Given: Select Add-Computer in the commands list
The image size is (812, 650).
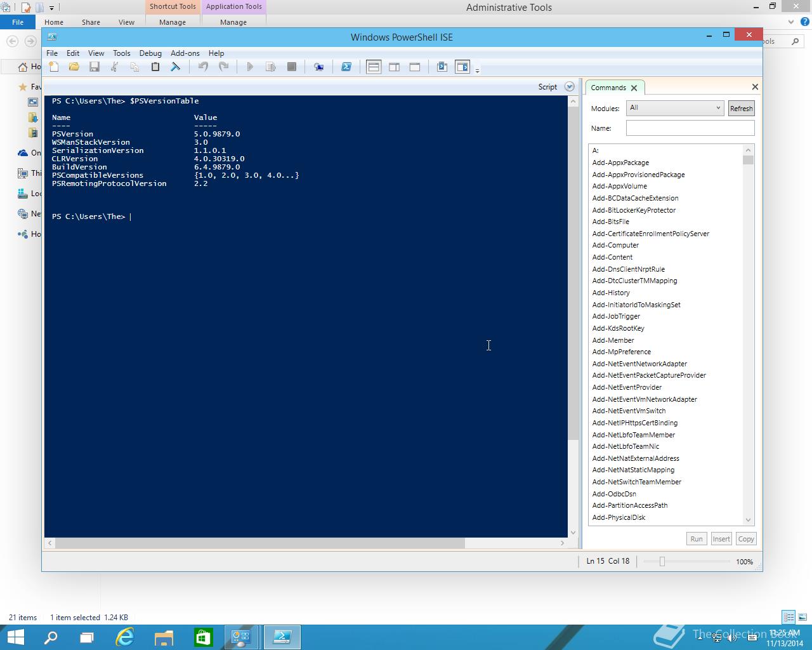Looking at the screenshot, I should 615,245.
